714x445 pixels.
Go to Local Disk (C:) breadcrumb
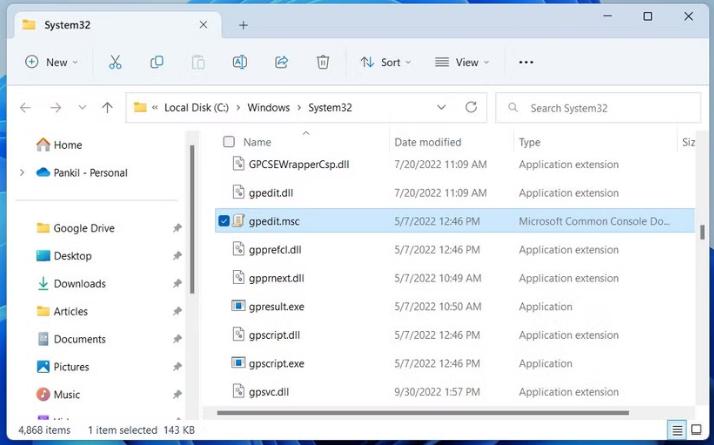pyautogui.click(x=196, y=107)
